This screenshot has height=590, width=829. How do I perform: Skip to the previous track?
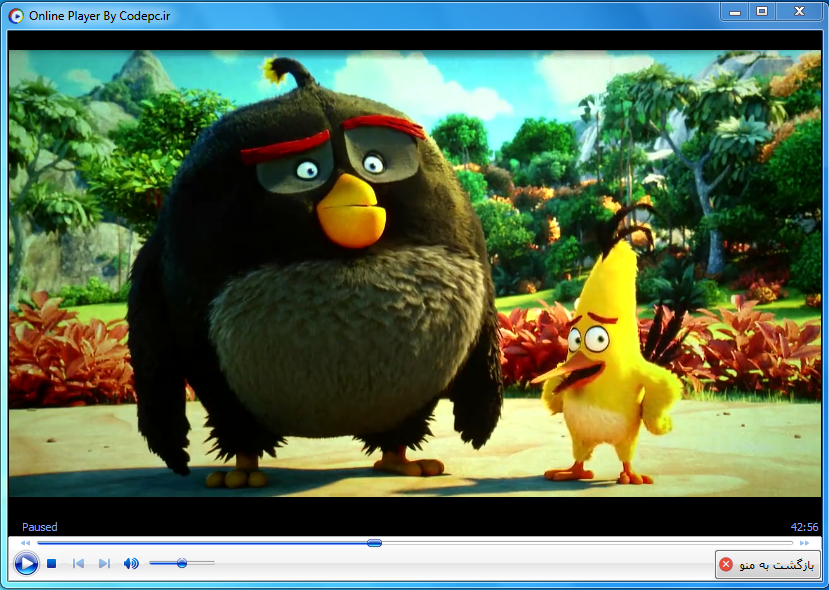point(78,564)
